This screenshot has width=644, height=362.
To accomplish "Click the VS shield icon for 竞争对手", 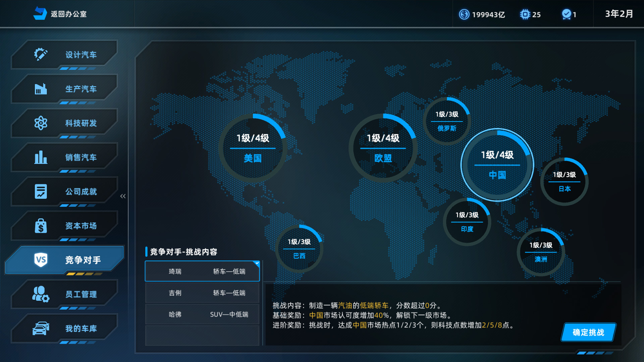I will 40,260.
